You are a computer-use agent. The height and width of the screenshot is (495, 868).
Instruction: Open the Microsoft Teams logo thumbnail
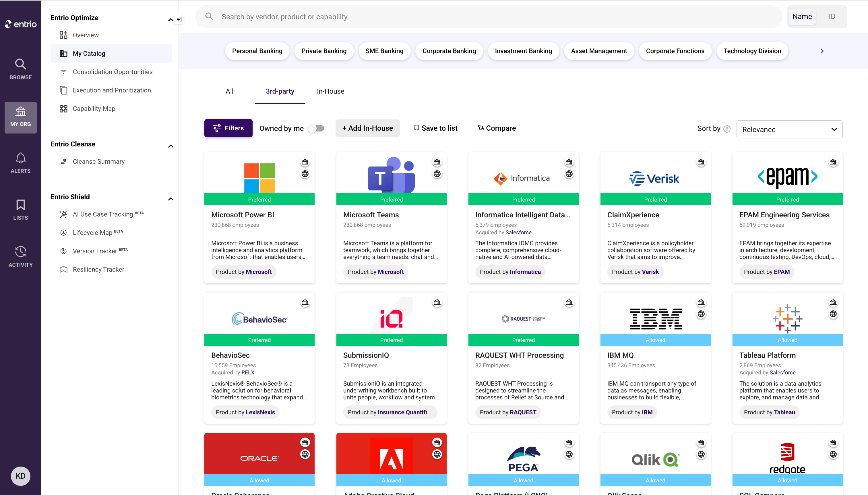point(391,175)
